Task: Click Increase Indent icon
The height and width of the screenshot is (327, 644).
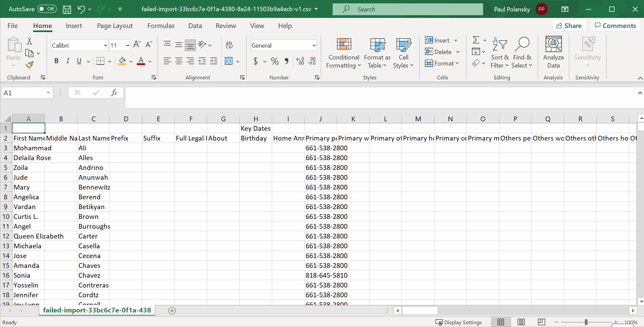Action: pos(214,61)
